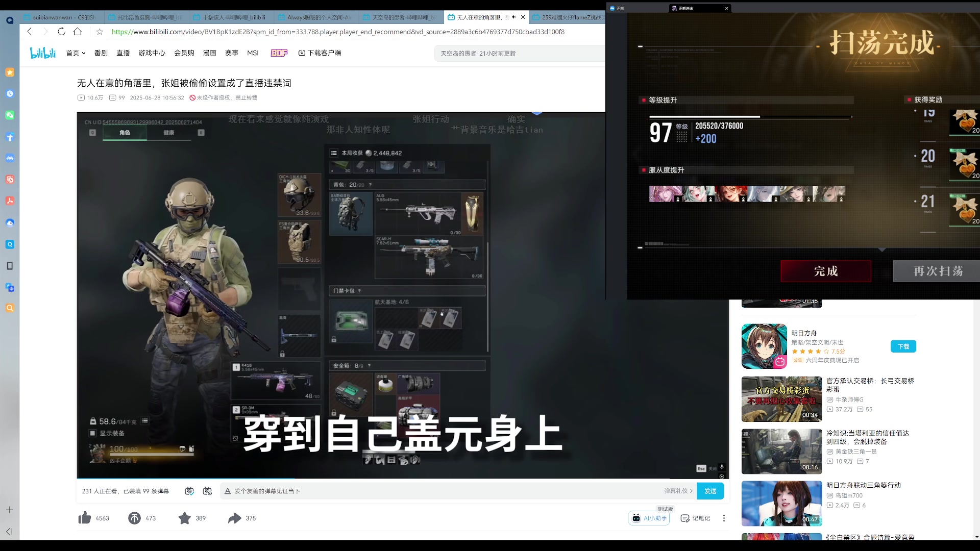Switch to suibianwanwan browser tab
Image resolution: width=980 pixels, height=551 pixels.
[62, 17]
